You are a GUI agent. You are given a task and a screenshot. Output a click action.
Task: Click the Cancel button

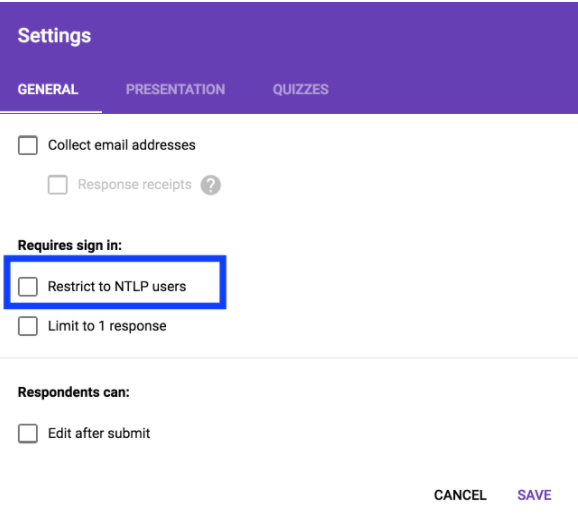point(460,495)
